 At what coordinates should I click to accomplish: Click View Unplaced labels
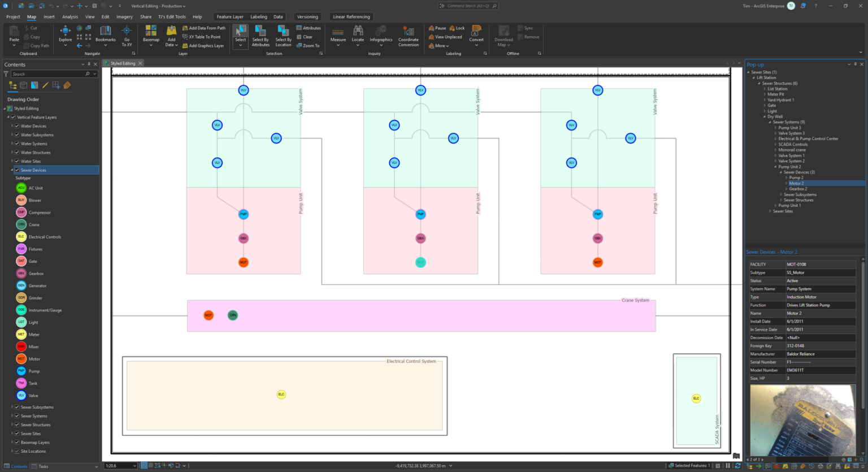point(445,37)
